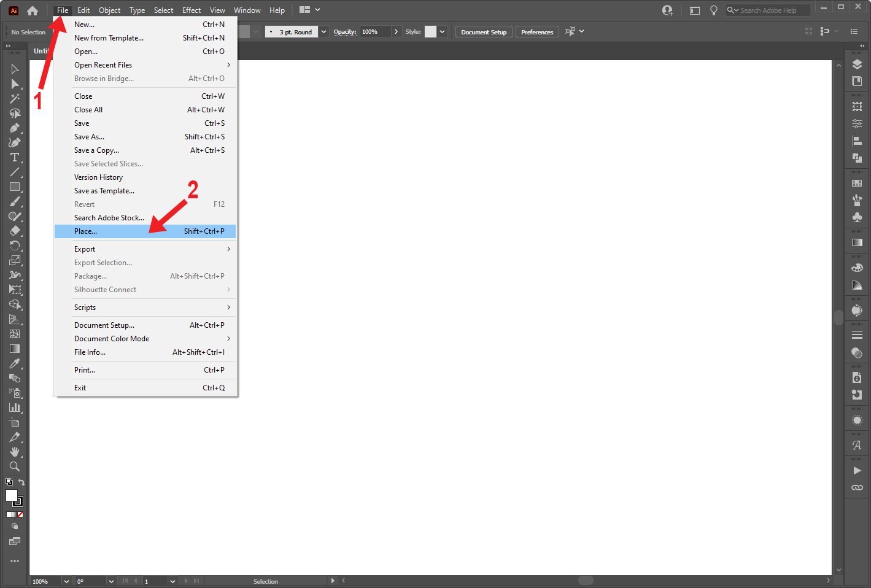Open the brush definition dropdown
This screenshot has height=588, width=871.
[x=323, y=32]
